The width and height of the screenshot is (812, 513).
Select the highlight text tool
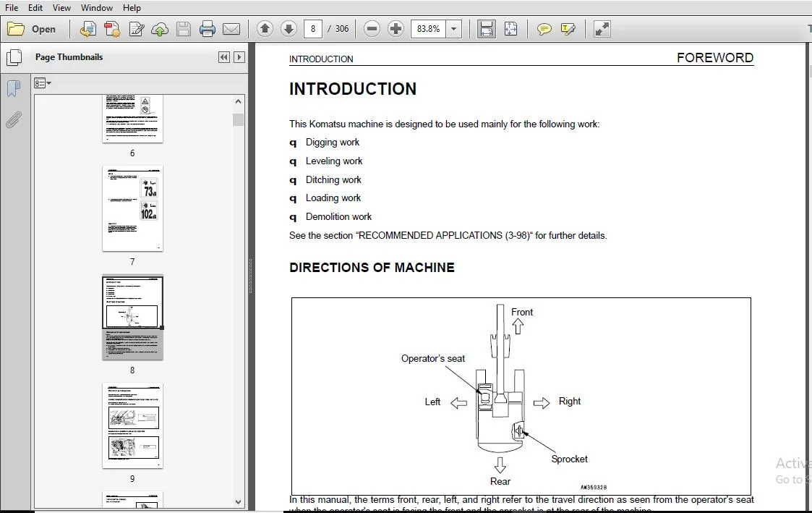(568, 29)
